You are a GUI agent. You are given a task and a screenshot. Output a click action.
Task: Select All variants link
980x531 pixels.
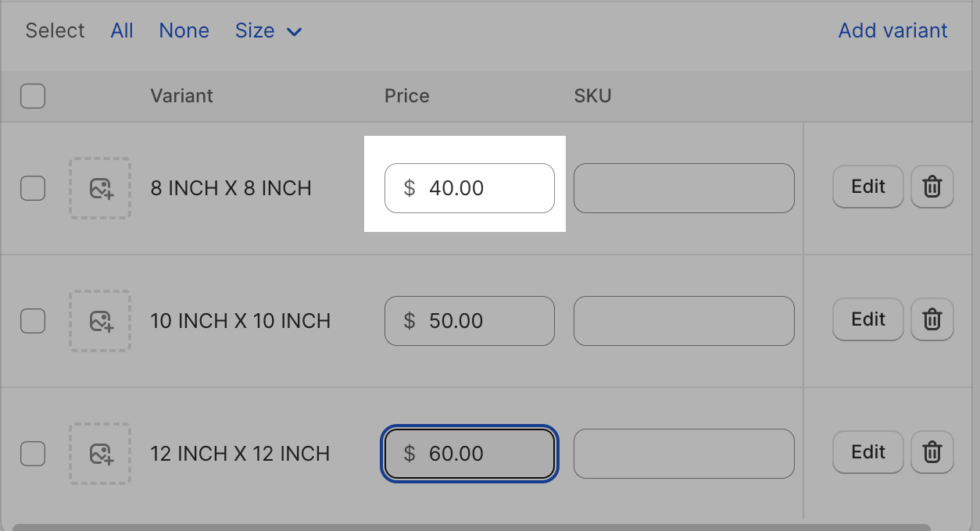pyautogui.click(x=122, y=31)
